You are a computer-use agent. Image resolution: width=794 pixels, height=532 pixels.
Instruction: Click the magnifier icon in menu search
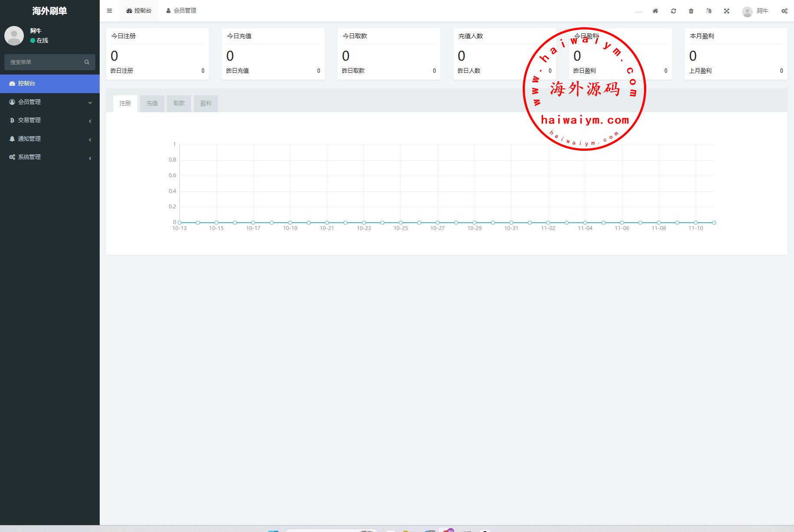[87, 62]
